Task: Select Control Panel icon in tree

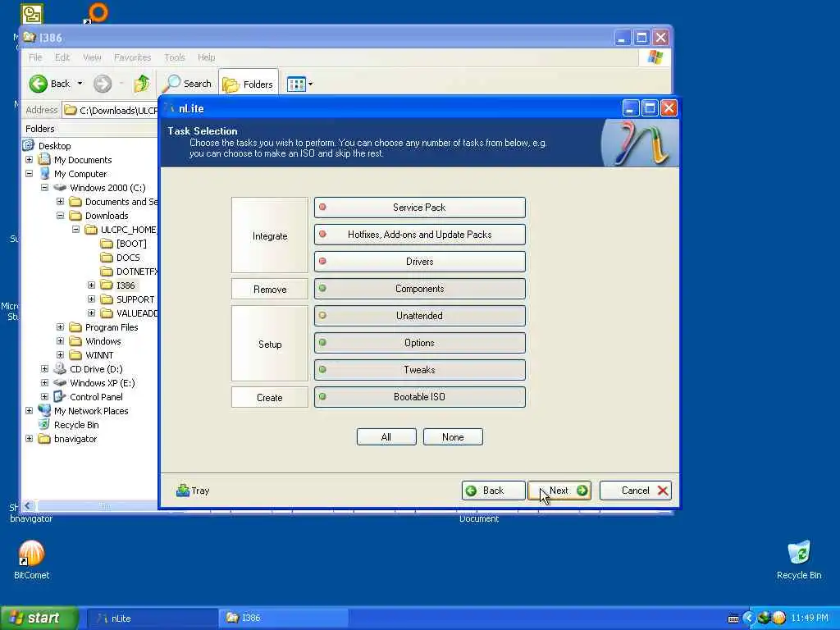Action: coord(60,396)
